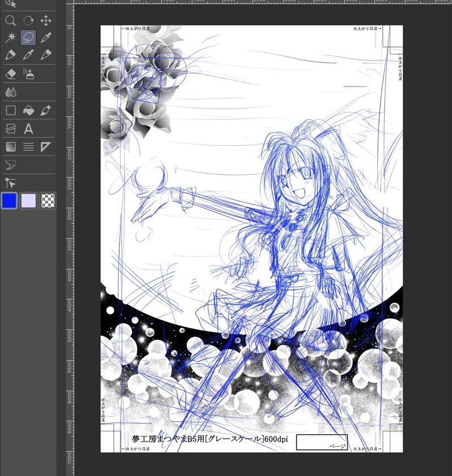Viewport: 452px width, 476px height.
Task: Select the Rotate view tool
Action: tap(28, 21)
